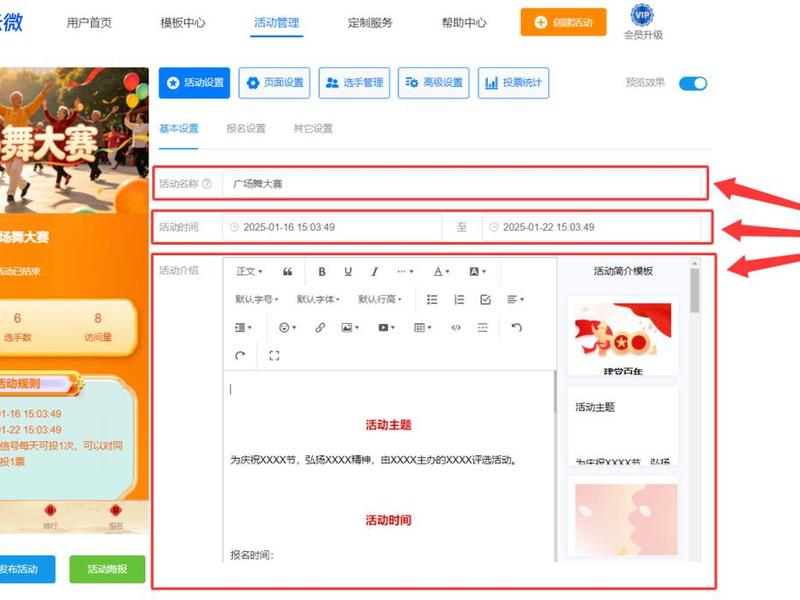The height and width of the screenshot is (600, 800).
Task: Select 活动管理 in top navigation
Action: 277,23
